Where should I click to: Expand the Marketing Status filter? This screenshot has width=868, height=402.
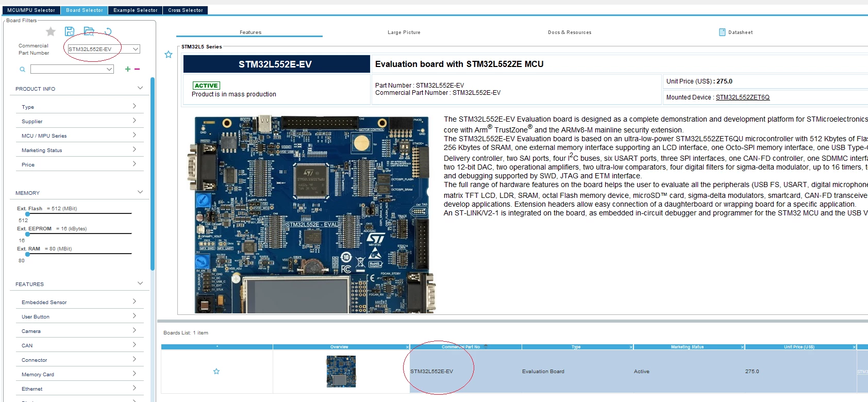135,149
